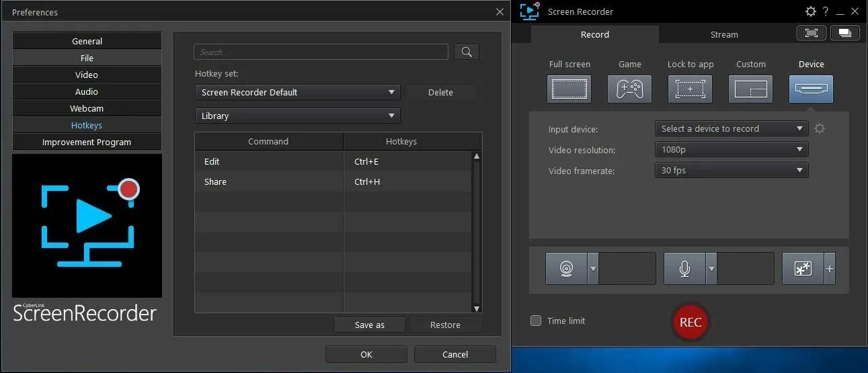Screen dimensions: 868x373
Task: Toggle webcam capture icon
Action: point(567,269)
